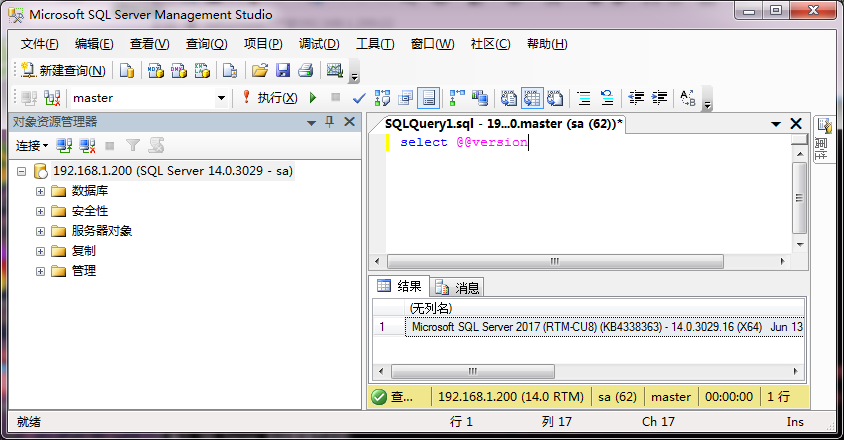
Task: Close the SQLQuery1.sql query tab
Action: pyautogui.click(x=796, y=123)
